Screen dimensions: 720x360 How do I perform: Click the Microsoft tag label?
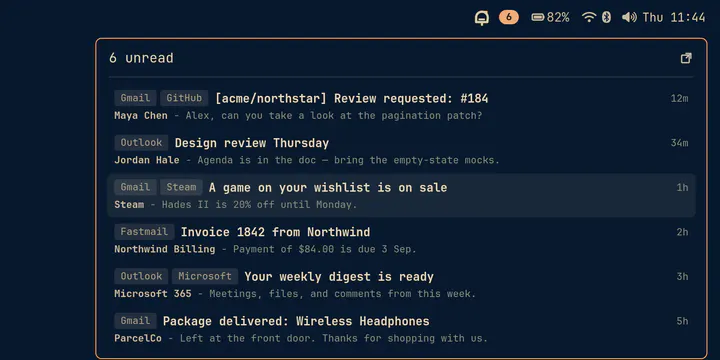(205, 276)
